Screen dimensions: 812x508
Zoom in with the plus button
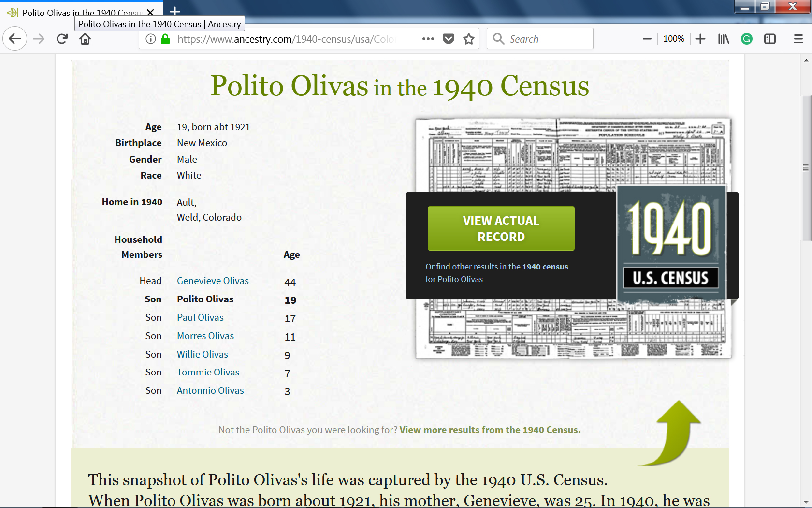tap(700, 39)
